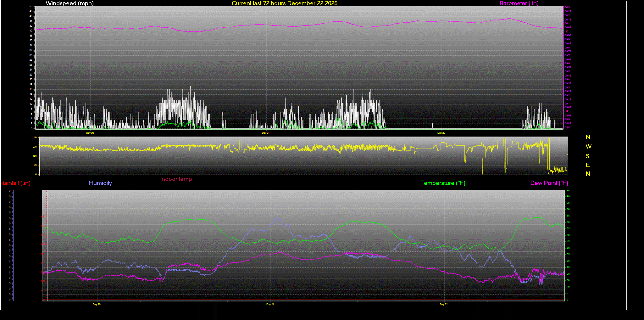Select Day 21 marker under windspeed chart
Viewport: 644px width, 320px height.
click(266, 133)
